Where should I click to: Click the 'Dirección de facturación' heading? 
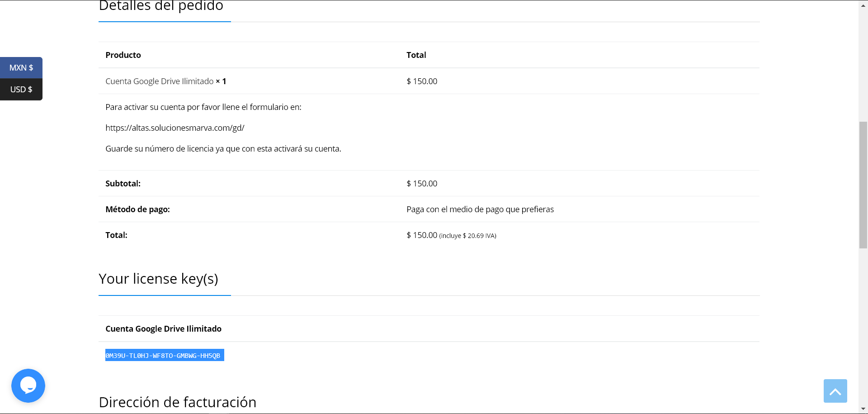click(x=177, y=402)
